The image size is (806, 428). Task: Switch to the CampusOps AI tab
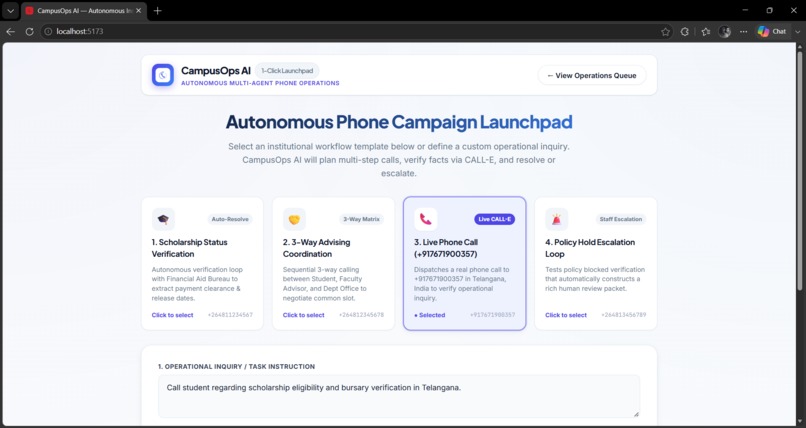tap(84, 11)
